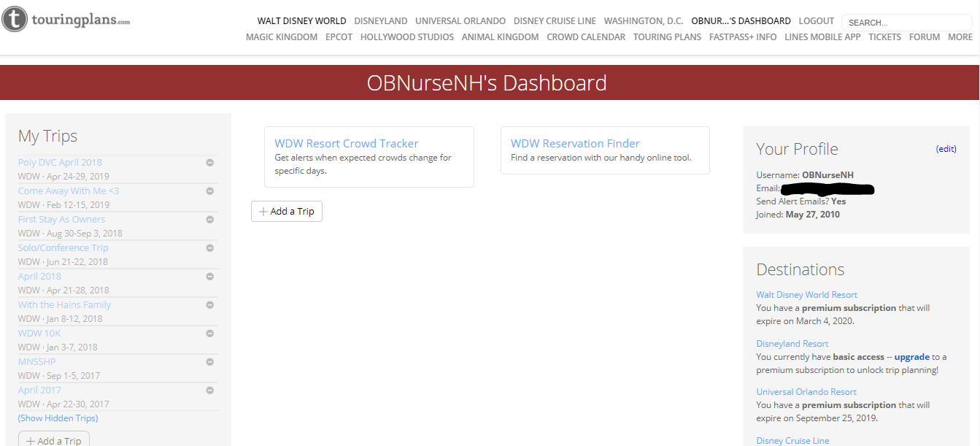The image size is (980, 446).
Task: Click the TouringPlans logo icon
Action: coord(15,20)
